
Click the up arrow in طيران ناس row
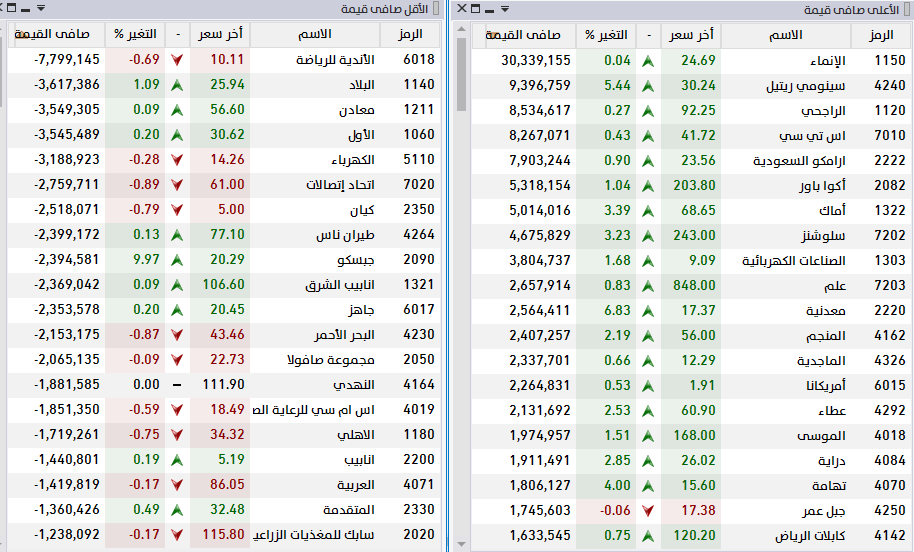point(177,235)
